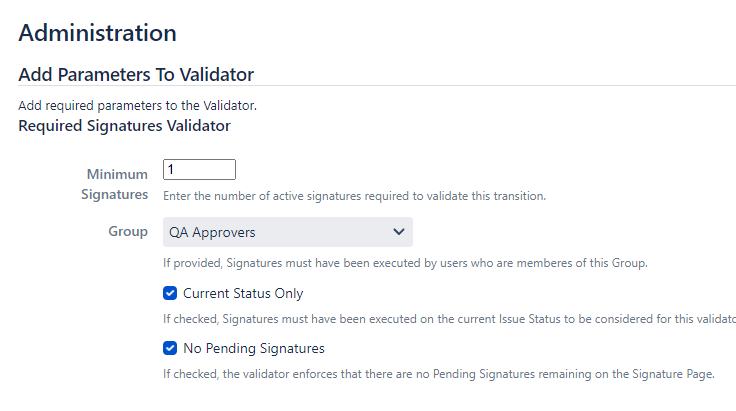Click the "QA Approvers" selected value

click(212, 232)
